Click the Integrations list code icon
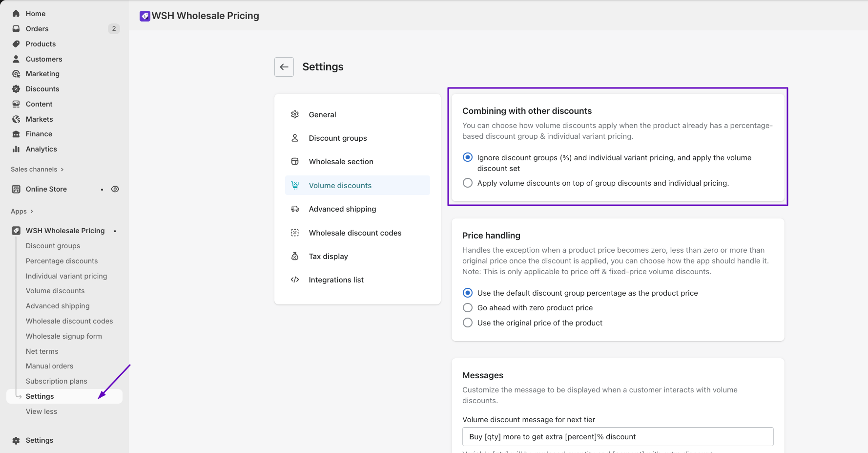 pyautogui.click(x=295, y=280)
